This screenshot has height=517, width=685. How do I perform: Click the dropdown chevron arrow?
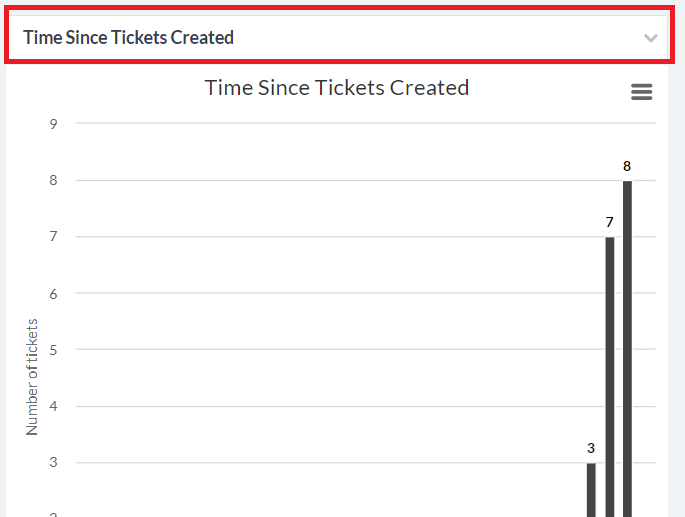pos(650,38)
